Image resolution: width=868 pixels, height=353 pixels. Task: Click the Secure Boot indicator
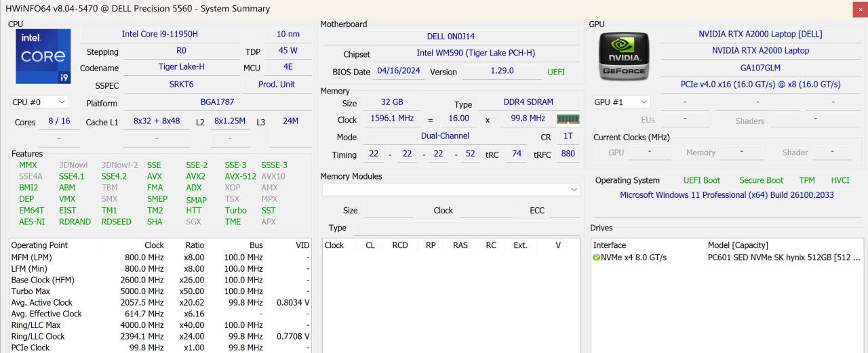pos(761,180)
